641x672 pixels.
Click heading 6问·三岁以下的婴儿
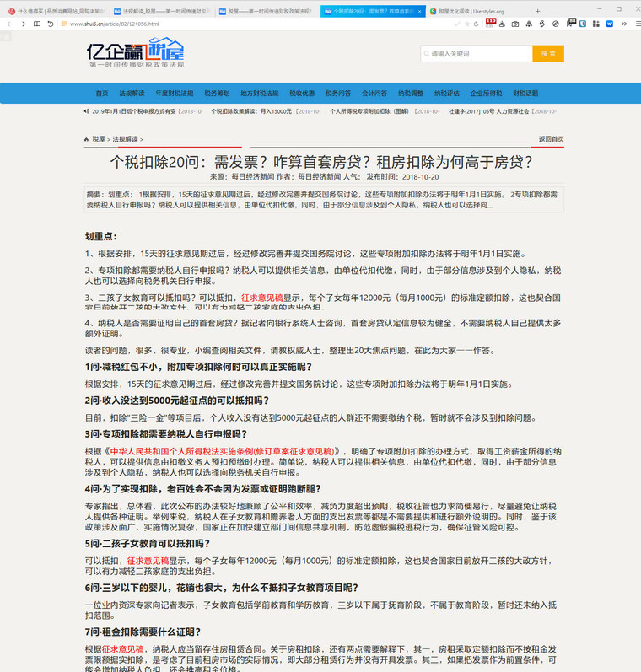pos(222,588)
